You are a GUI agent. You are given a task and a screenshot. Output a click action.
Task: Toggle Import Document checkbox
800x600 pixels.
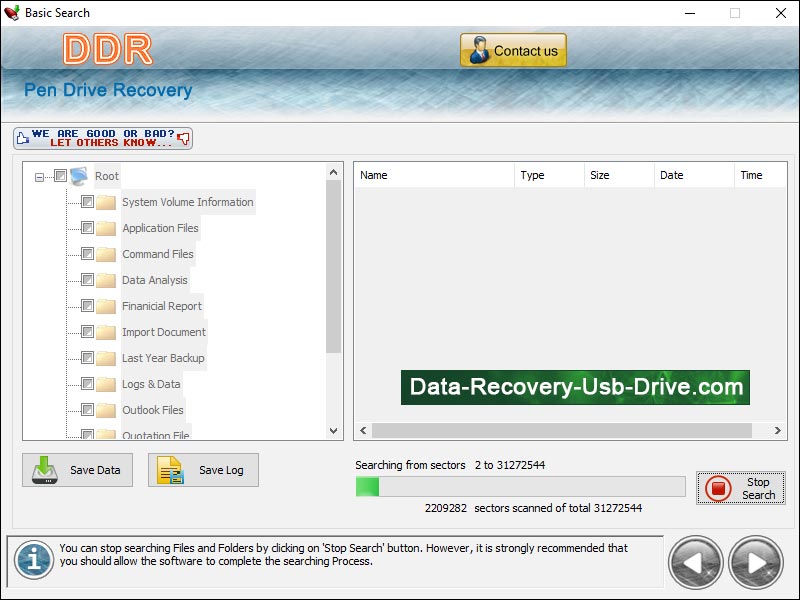pos(87,332)
